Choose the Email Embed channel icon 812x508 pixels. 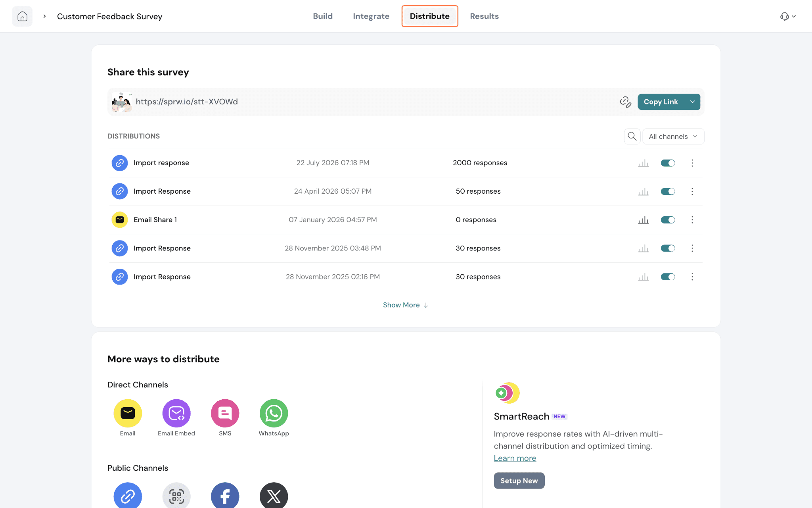(x=176, y=413)
